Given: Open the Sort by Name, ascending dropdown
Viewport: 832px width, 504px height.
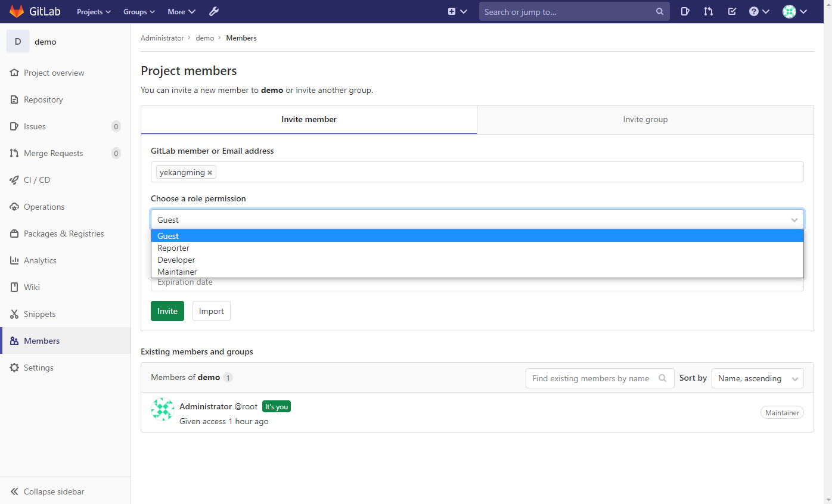Looking at the screenshot, I should 758,378.
